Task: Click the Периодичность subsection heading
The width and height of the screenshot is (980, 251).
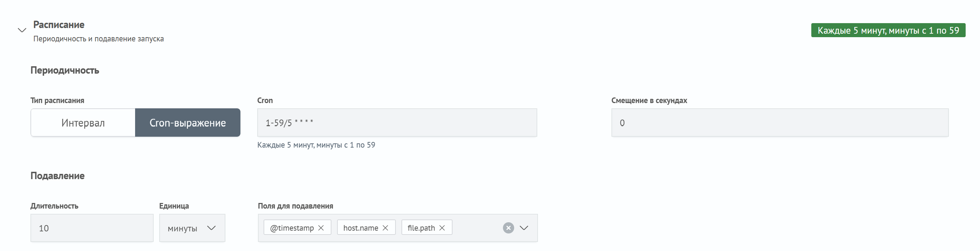Action: (65, 70)
